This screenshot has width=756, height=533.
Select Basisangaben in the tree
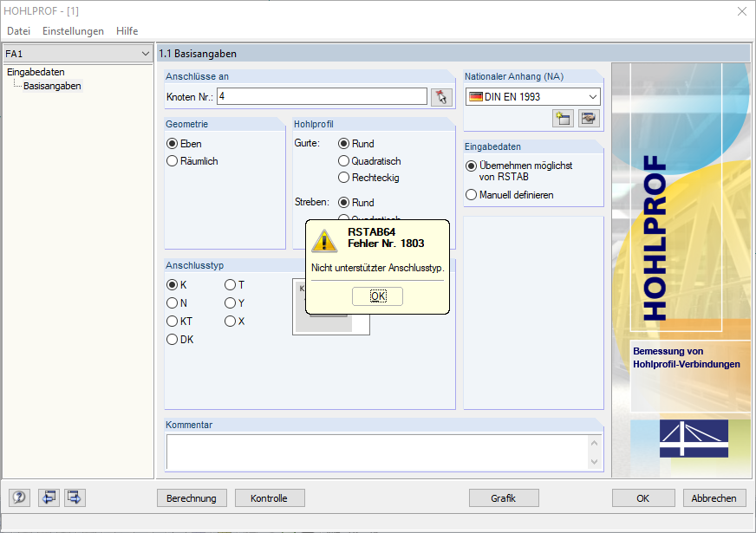point(52,86)
